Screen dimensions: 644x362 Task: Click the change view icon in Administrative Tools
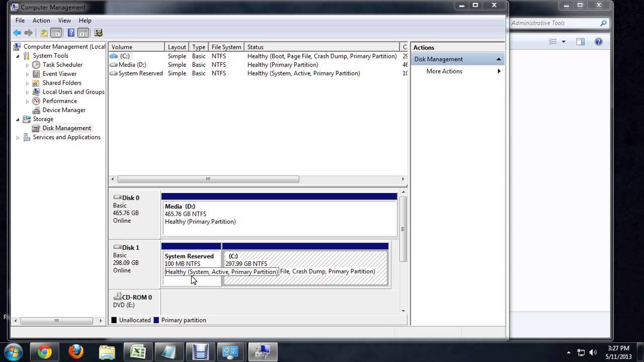553,42
